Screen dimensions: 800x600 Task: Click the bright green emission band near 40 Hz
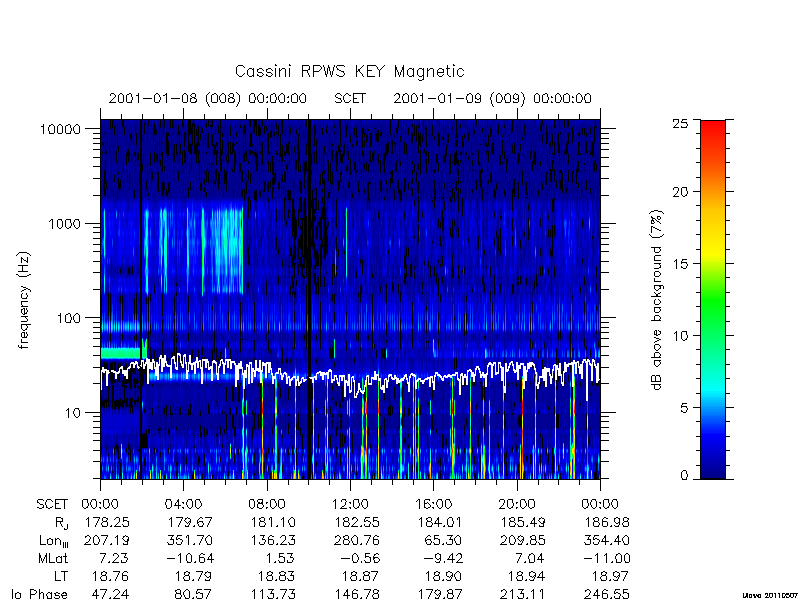tap(120, 353)
